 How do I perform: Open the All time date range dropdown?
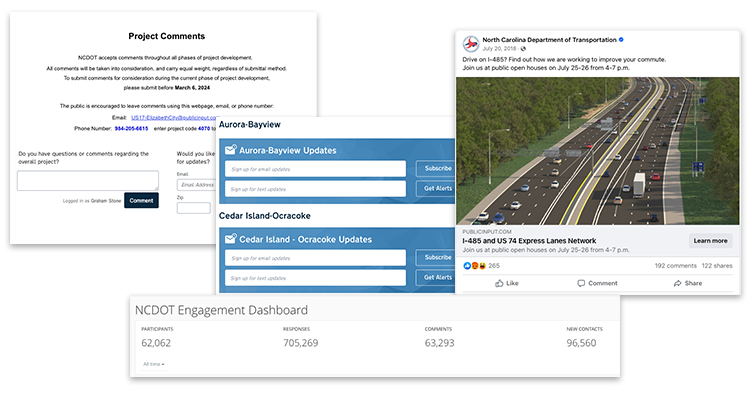[154, 364]
